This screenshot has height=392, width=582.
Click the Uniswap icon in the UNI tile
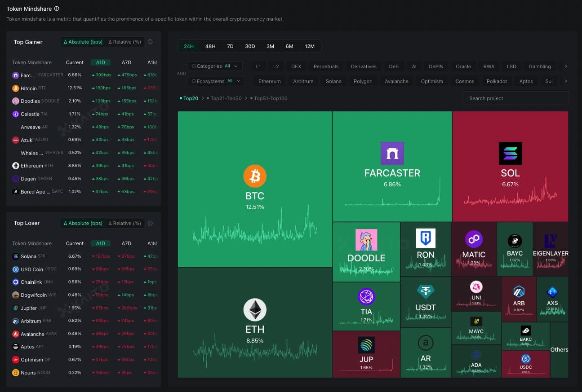476,287
